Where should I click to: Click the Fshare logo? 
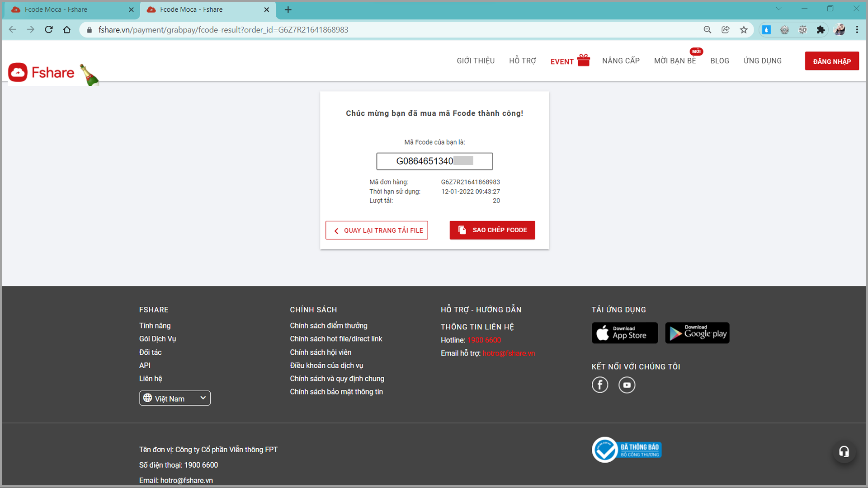[x=42, y=72]
